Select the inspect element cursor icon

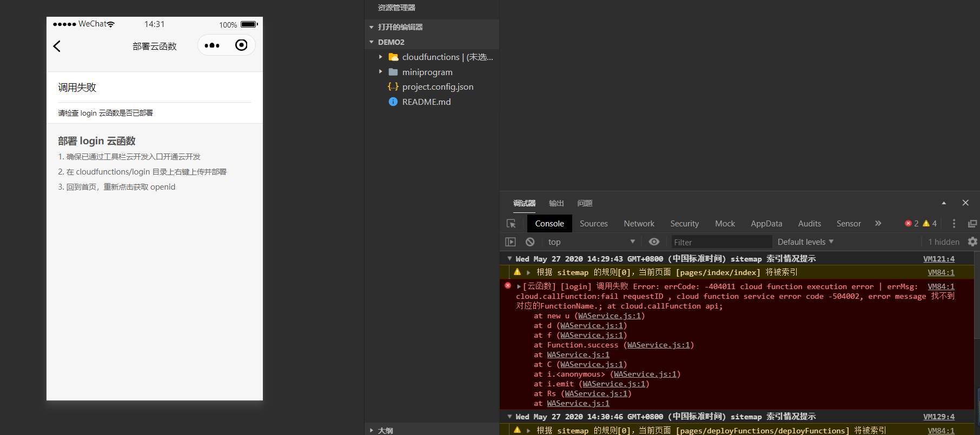(x=511, y=224)
